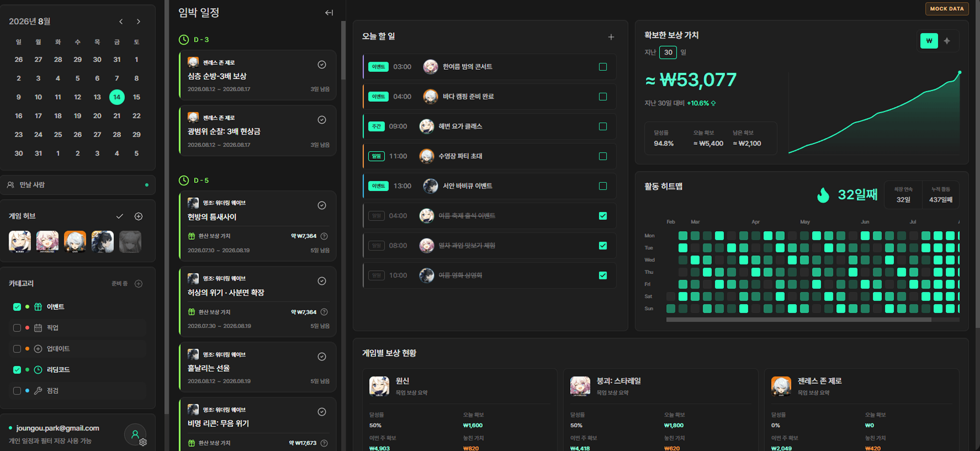Check off 해변 요가 클래스 task
980x451 pixels.
[x=603, y=127]
